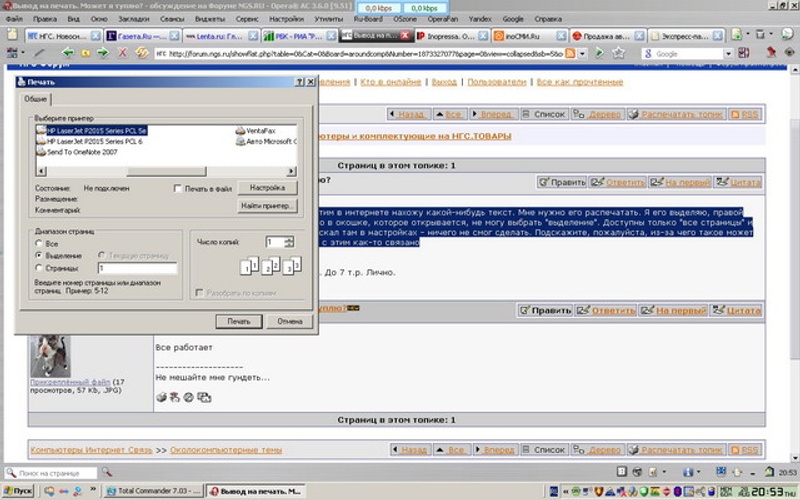
Task: Click the page range number input field
Action: [136, 268]
